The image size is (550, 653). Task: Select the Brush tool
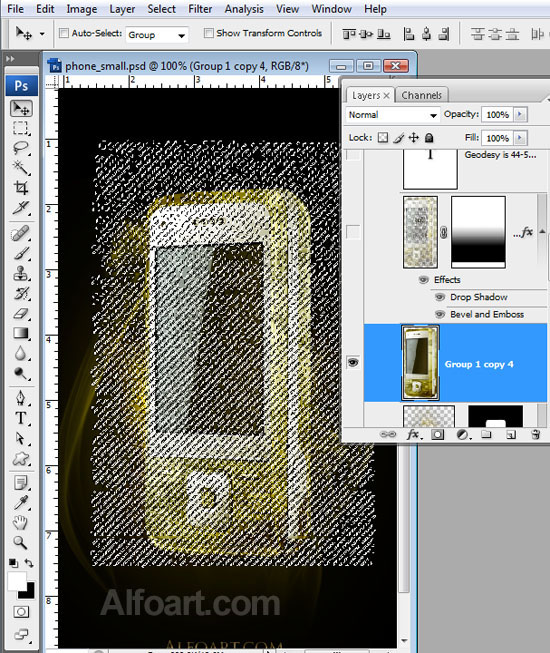tap(20, 253)
